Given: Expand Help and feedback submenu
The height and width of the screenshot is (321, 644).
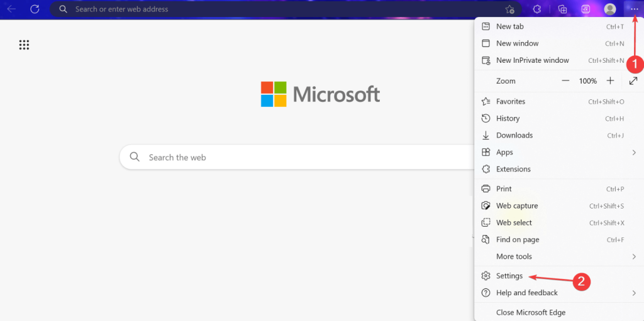Looking at the screenshot, I should pos(559,293).
